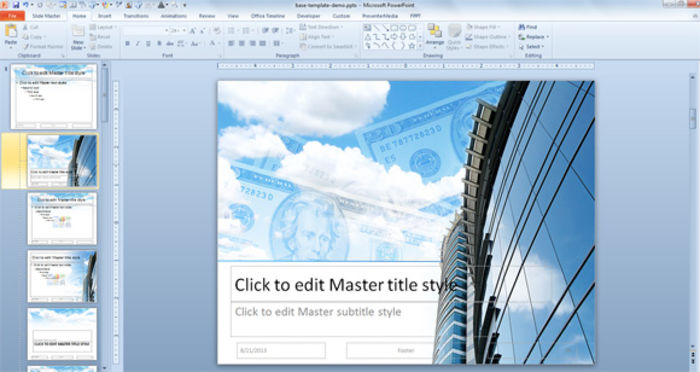The width and height of the screenshot is (700, 372).
Task: Click the Clear Formatting icon
Action: click(217, 31)
